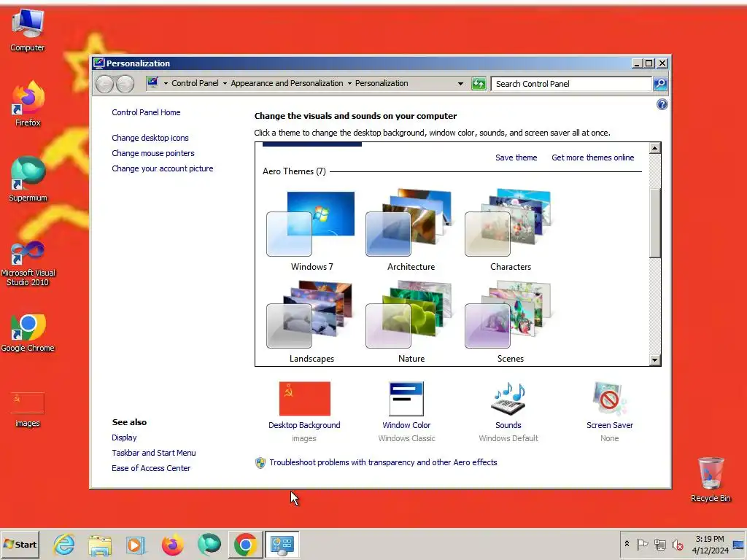The height and width of the screenshot is (560, 747).
Task: Expand Appearance and Personalization breadcrumb arrow
Action: point(349,83)
